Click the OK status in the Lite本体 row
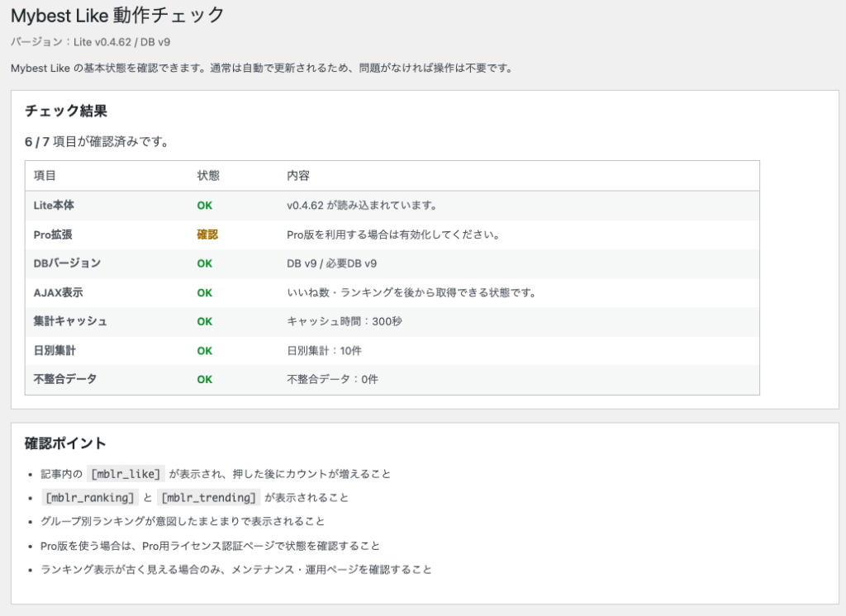 pyautogui.click(x=205, y=206)
